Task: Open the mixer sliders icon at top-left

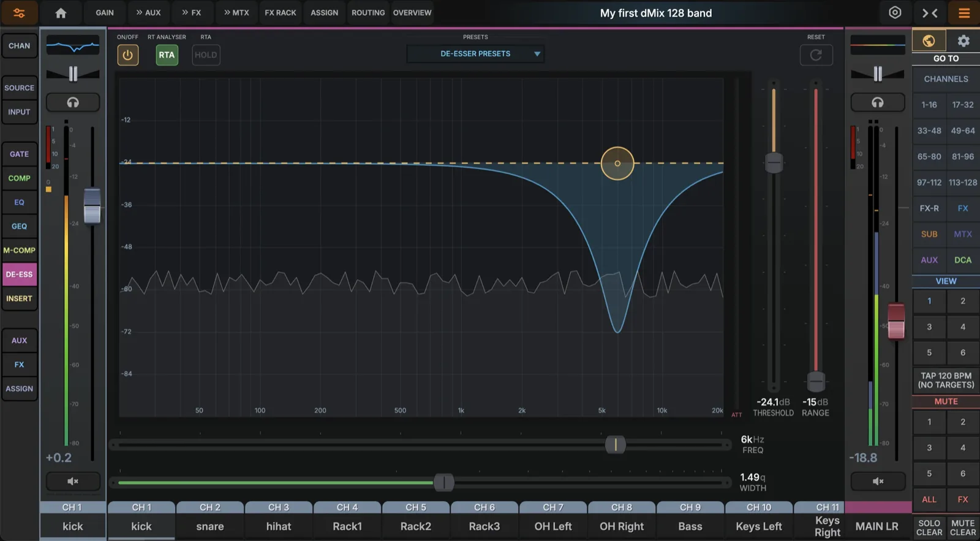Action: [x=19, y=13]
